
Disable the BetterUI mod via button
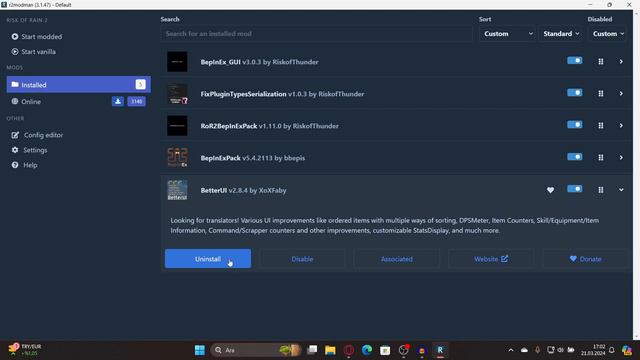tap(302, 259)
